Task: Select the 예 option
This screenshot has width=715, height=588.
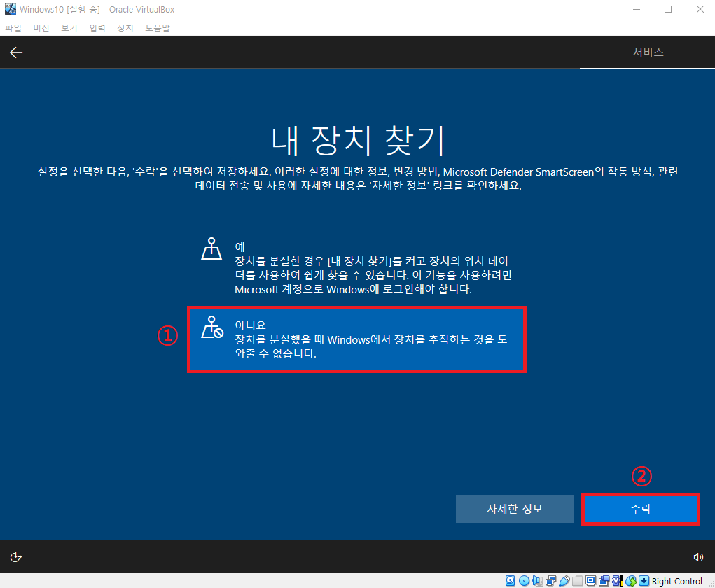Action: [x=356, y=267]
